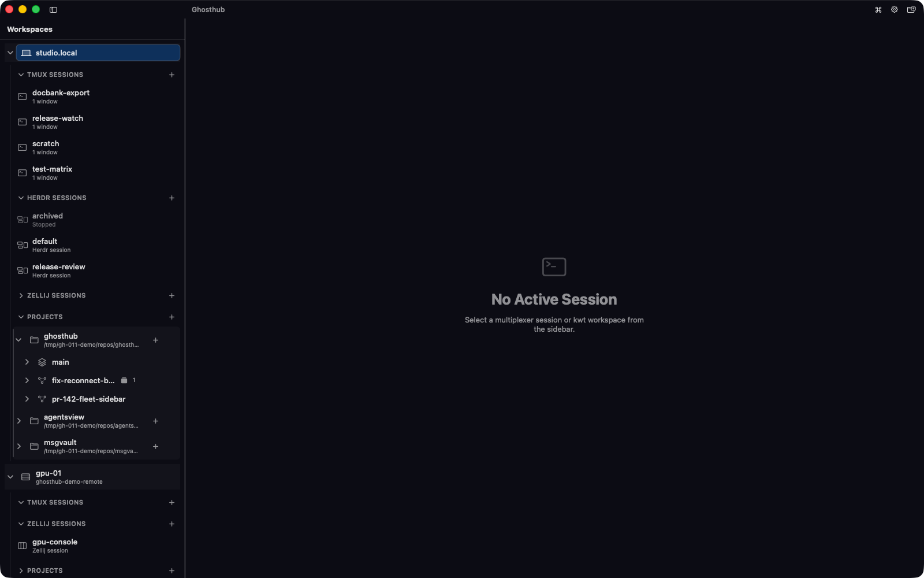Add a new Herdr session
Screen dimensions: 924x578
click(x=172, y=198)
